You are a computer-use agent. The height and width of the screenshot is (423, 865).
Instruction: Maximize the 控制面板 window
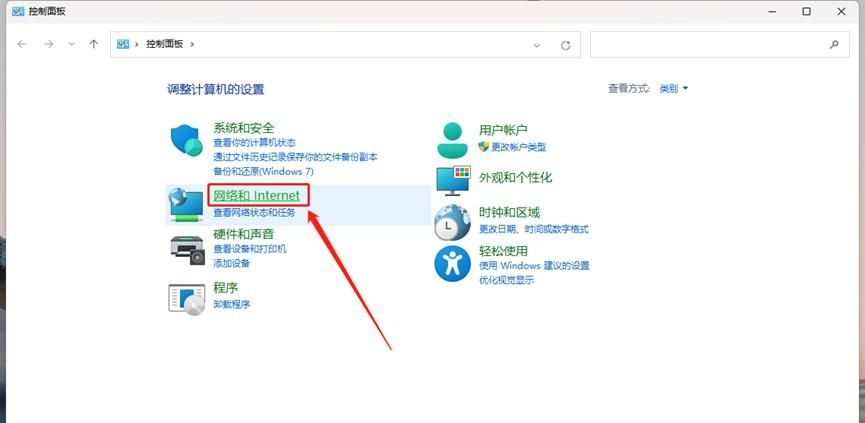[807, 11]
